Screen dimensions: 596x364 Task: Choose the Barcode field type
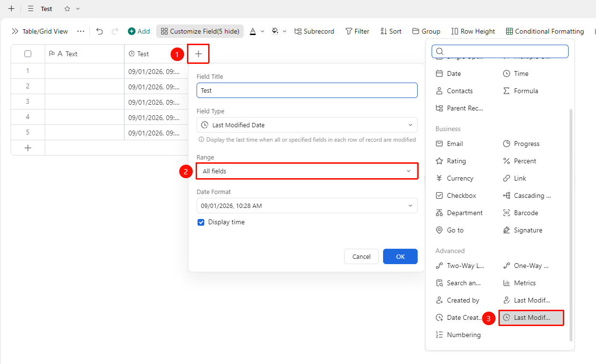521,213
